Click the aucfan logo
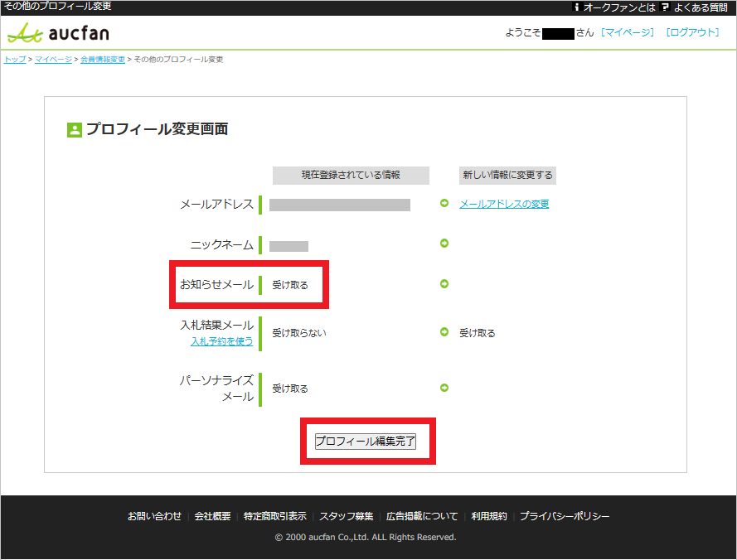 coord(58,33)
